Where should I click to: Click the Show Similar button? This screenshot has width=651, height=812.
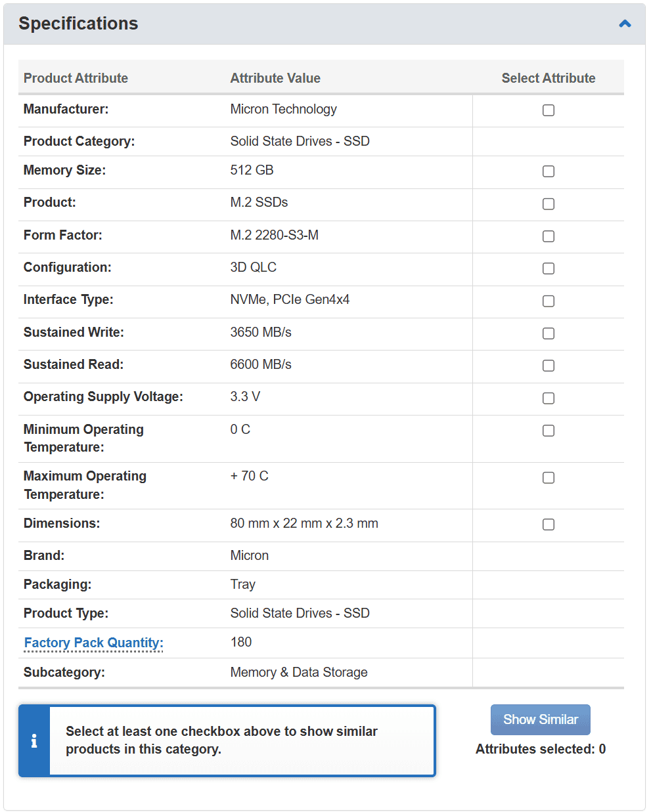coord(541,719)
